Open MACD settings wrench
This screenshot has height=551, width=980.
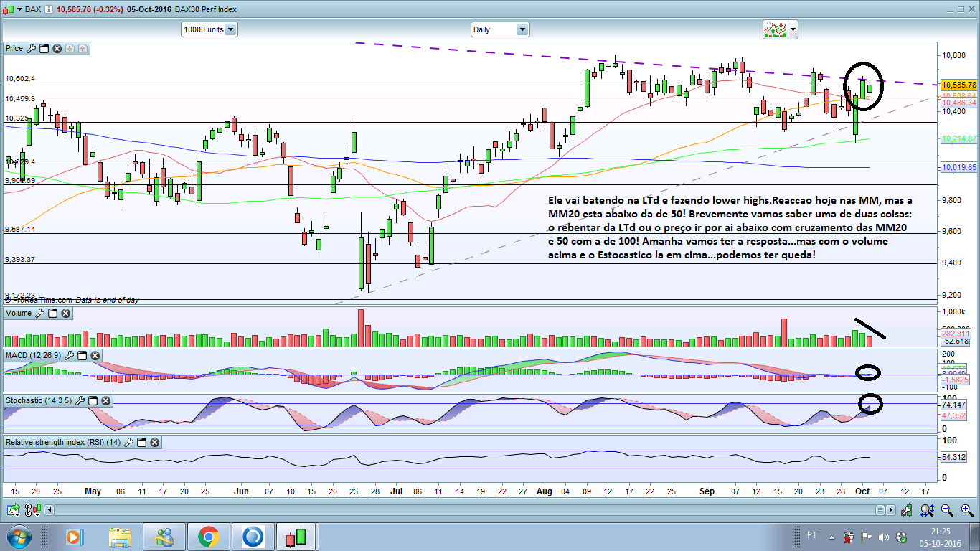(70, 356)
